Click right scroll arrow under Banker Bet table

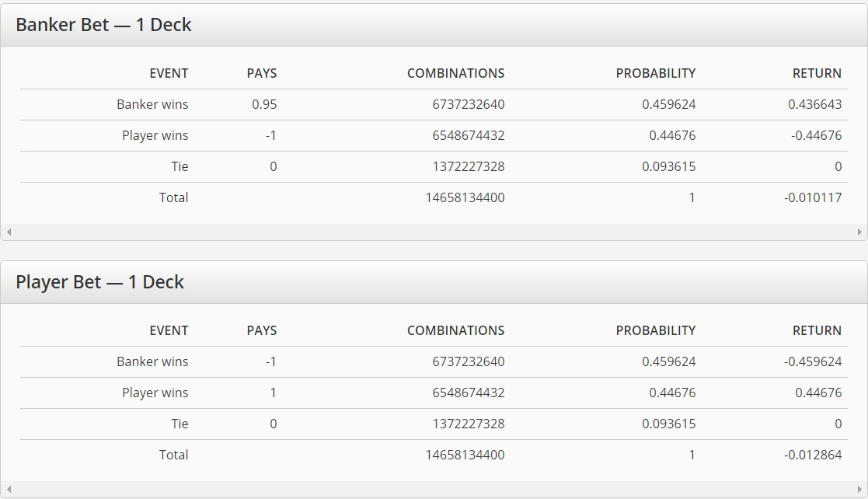point(859,232)
